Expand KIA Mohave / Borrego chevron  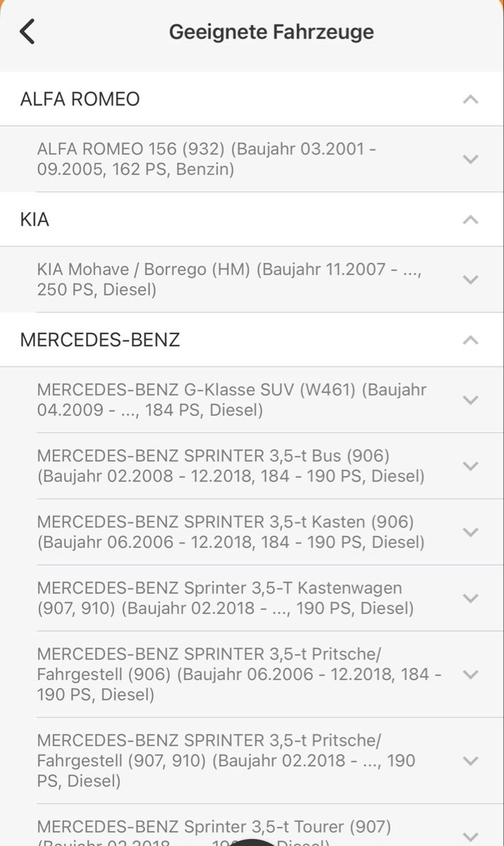(x=470, y=280)
